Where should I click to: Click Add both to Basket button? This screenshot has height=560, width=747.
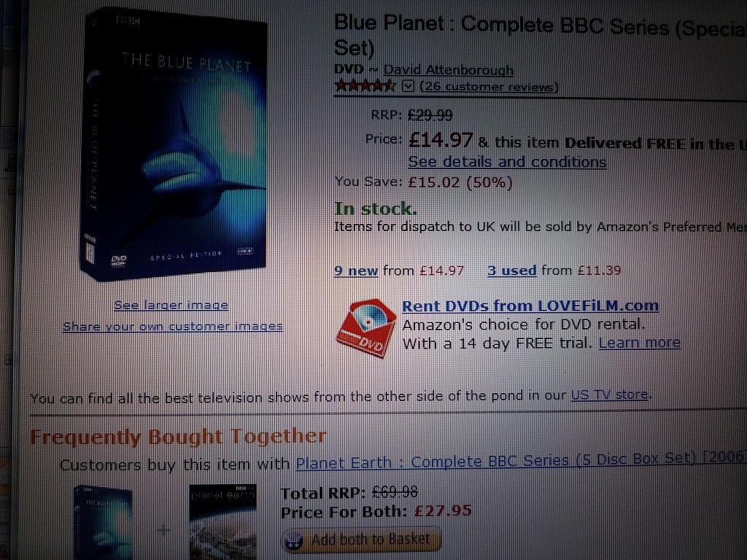(362, 540)
